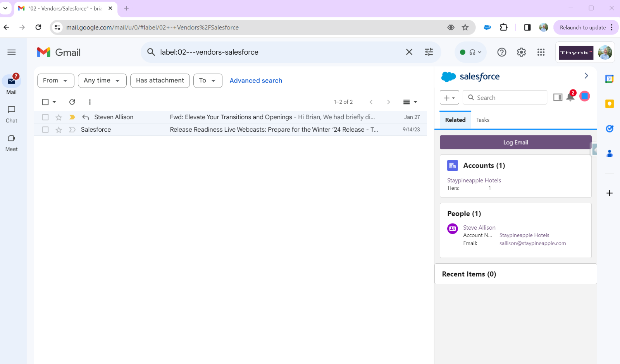The image size is (620, 364).
Task: Toggle Salesforce panel layout icon
Action: [558, 97]
